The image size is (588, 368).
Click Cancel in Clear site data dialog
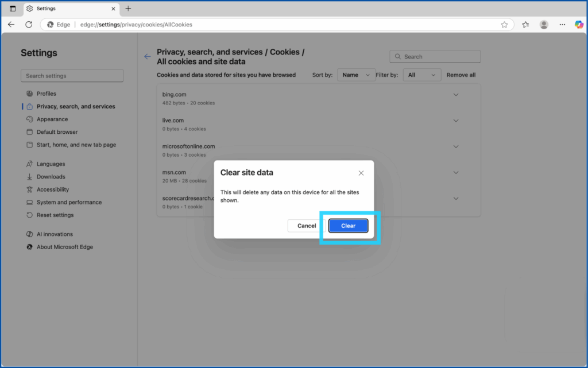[x=307, y=226]
